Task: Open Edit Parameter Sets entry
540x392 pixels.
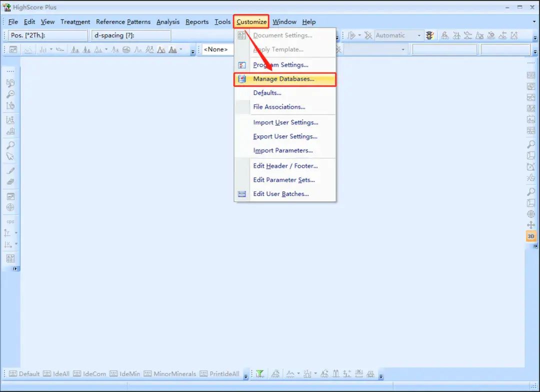Action: click(x=285, y=180)
